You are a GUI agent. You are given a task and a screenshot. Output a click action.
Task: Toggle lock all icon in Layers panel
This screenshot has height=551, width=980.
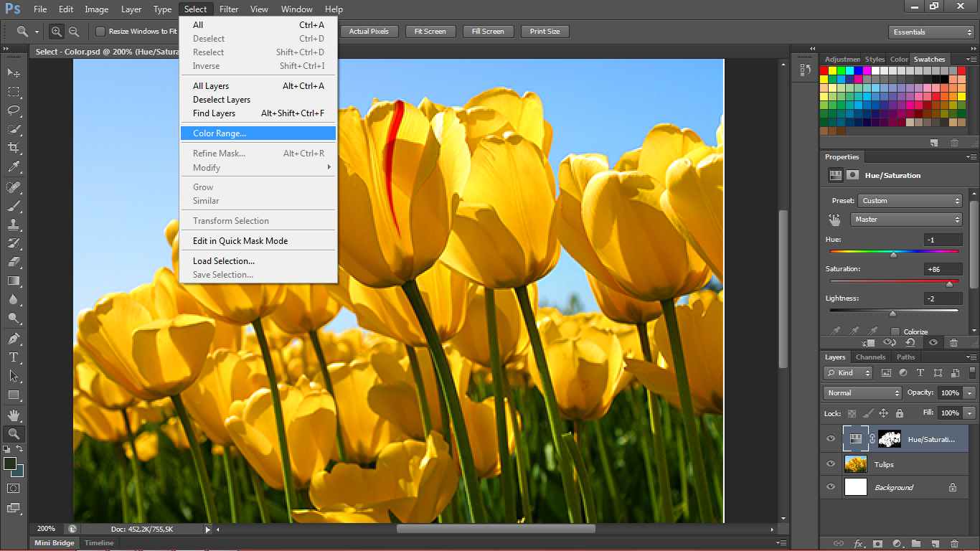click(899, 413)
